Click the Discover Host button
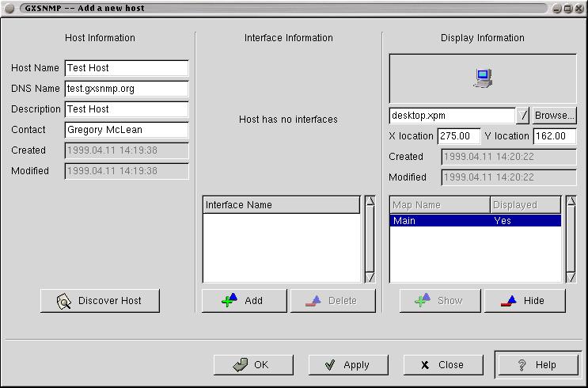The height and width of the screenshot is (388, 588). 101,301
